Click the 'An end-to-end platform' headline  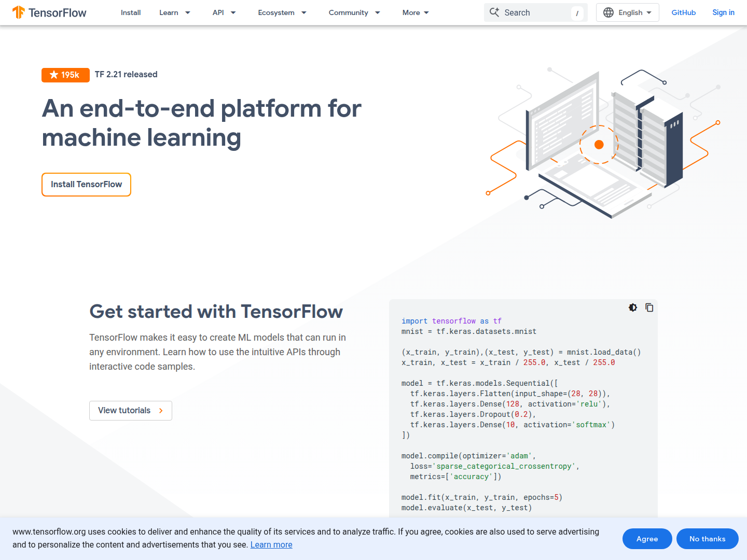point(201,123)
